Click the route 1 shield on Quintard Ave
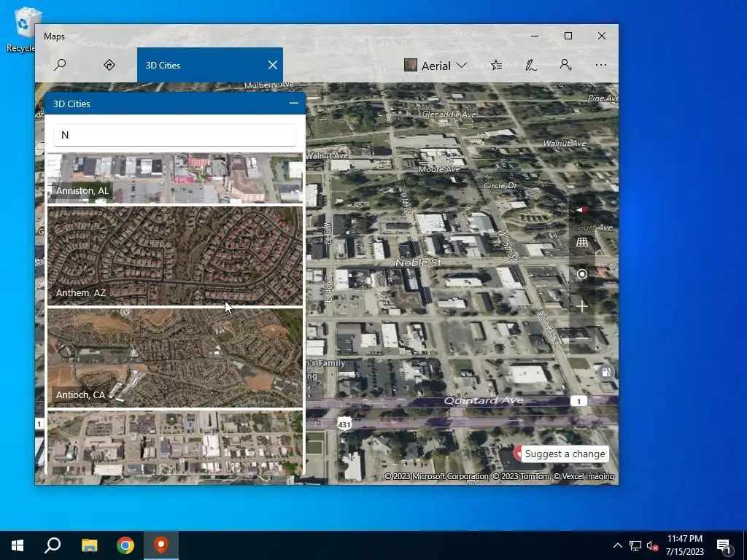Screen dimensions: 747x560 coord(578,401)
